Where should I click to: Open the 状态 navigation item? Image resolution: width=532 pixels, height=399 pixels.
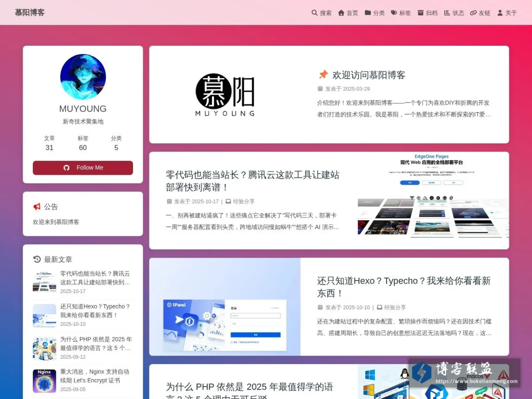click(x=454, y=13)
